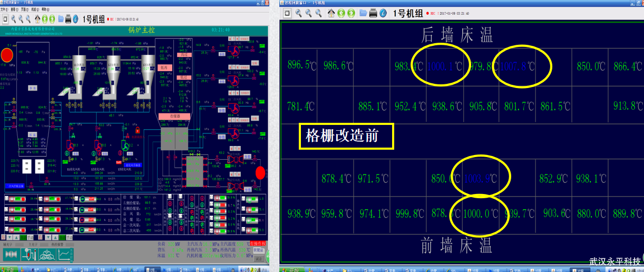Click the first magnifier icon in right window toolbar
Viewport: 644px width, 272px height.
click(x=298, y=13)
